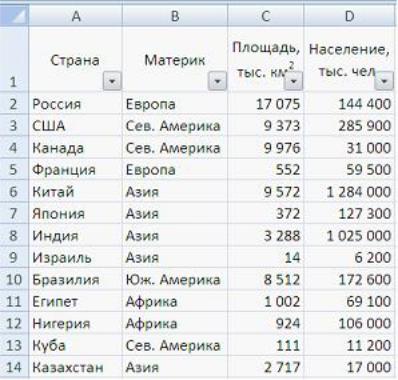Select the area value 9 572
Viewport: 398px width, 380px height.
266,191
